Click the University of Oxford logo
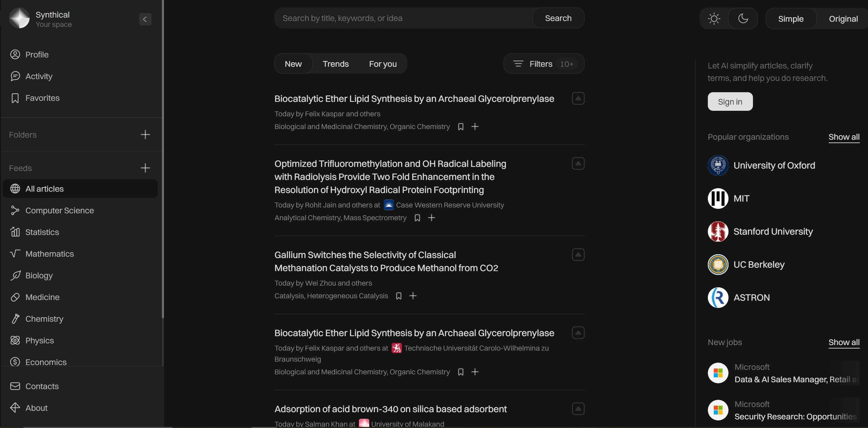This screenshot has height=428, width=868. (718, 165)
